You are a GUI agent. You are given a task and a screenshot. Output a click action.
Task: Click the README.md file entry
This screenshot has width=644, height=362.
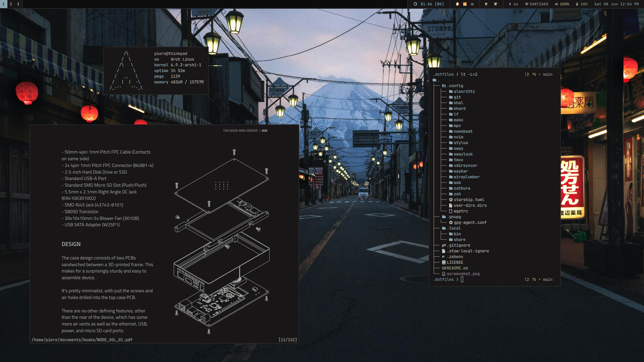[457, 268]
